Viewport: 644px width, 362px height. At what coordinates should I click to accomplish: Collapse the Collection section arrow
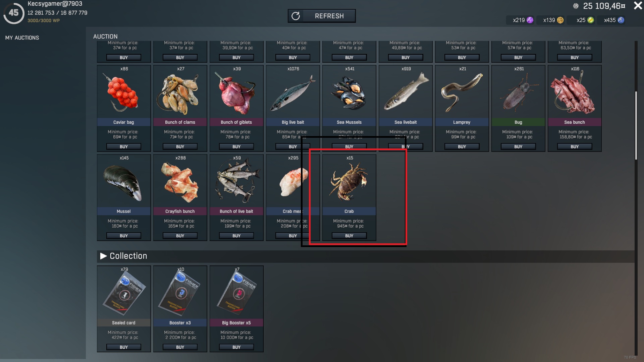pyautogui.click(x=103, y=256)
